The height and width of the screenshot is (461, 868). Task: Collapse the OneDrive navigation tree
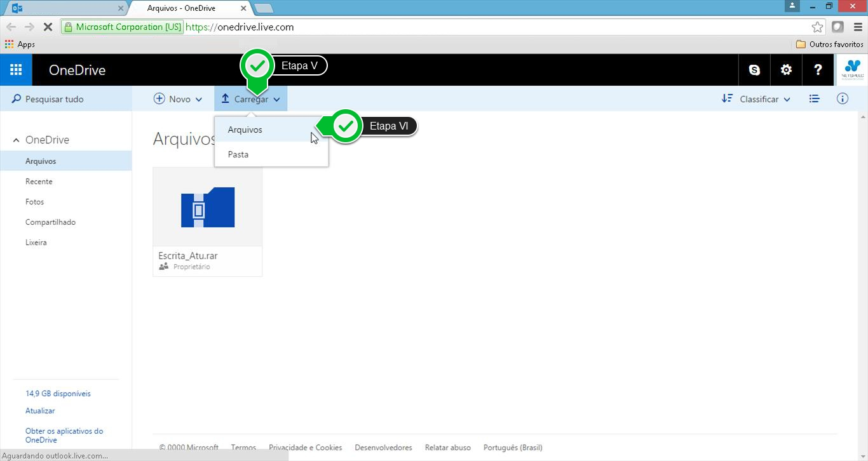17,140
